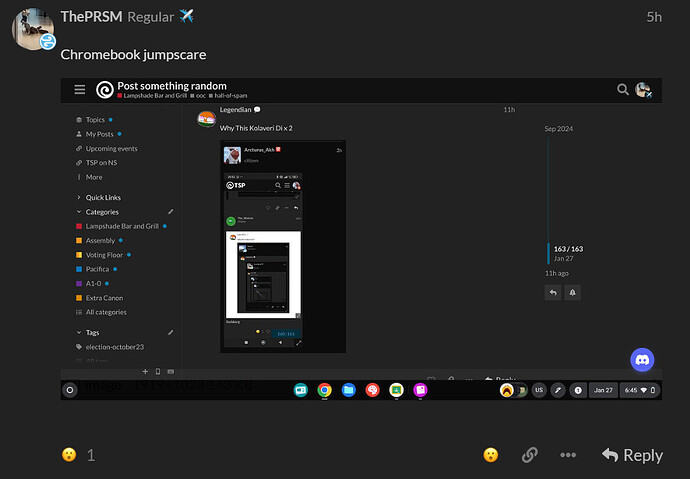Open the Discord floating chat button
Image resolution: width=690 pixels, height=479 pixels.
click(x=642, y=360)
